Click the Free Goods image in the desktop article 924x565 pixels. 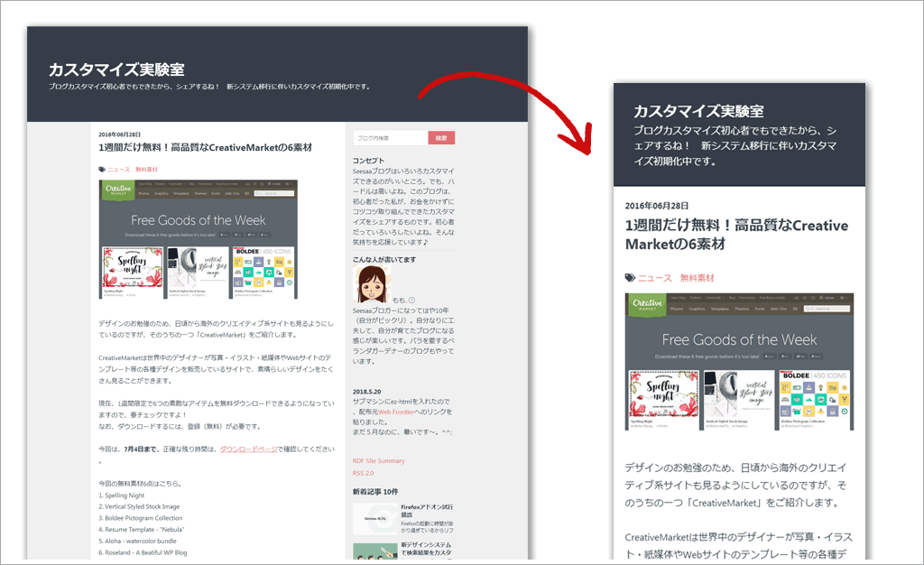click(198, 239)
